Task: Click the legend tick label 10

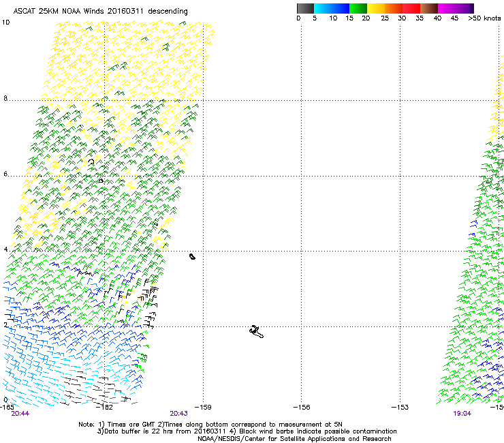Action: click(x=333, y=18)
